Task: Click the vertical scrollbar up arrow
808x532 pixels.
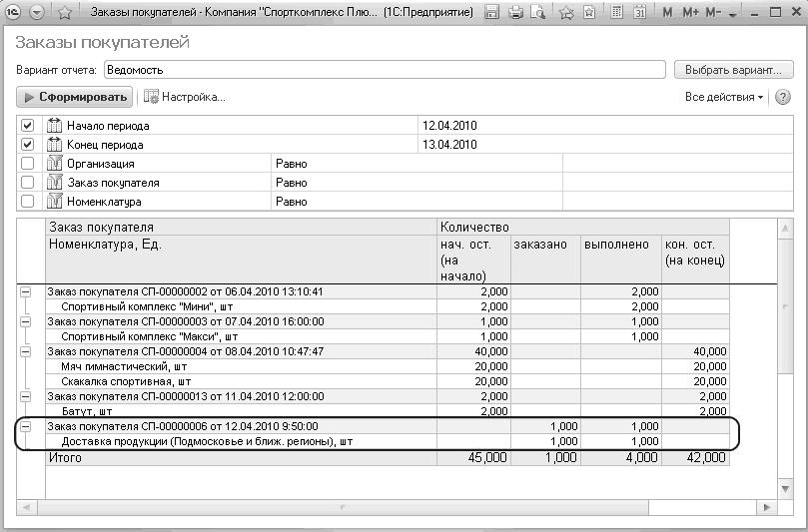Action: tap(785, 229)
